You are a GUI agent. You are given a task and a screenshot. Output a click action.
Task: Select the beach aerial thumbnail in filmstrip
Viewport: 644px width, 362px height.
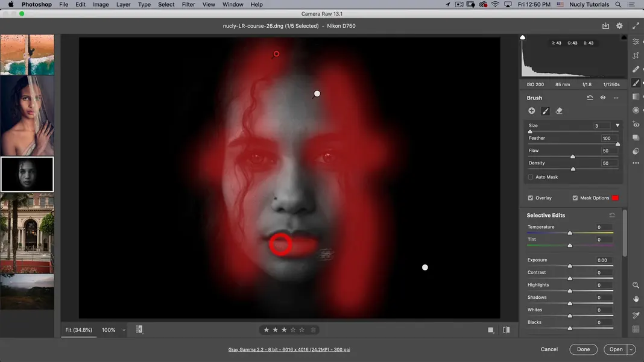click(x=27, y=55)
